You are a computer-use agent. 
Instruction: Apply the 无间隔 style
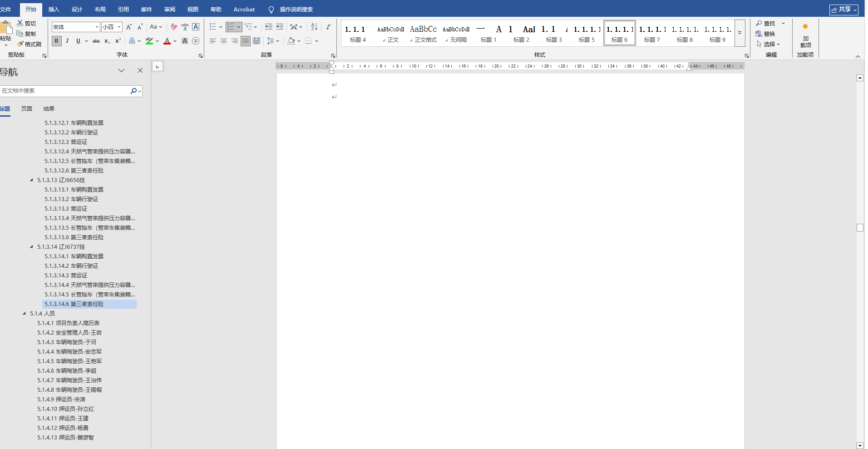coord(456,33)
